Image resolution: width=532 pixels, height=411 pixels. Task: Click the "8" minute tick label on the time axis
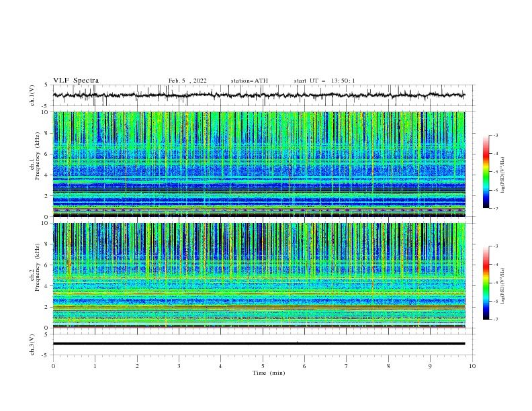click(388, 366)
